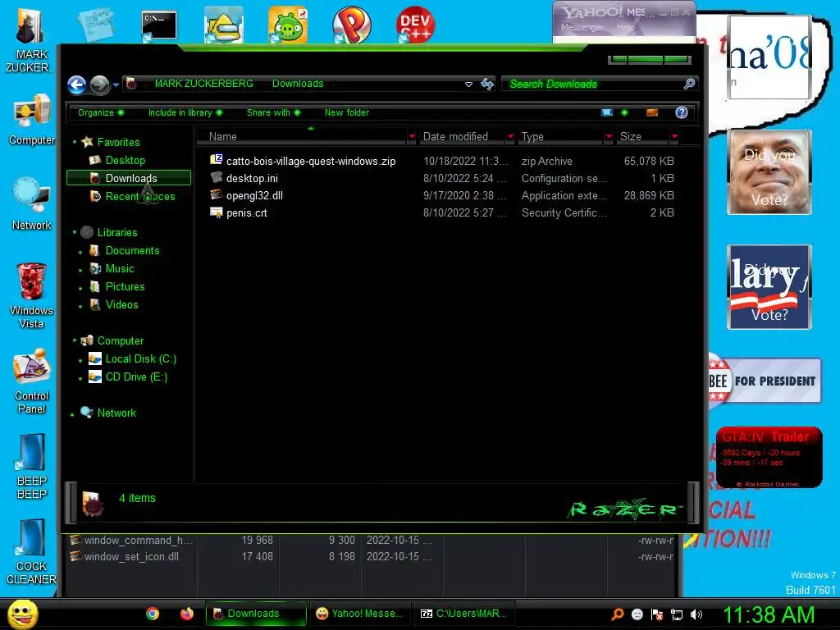
Task: Open the Network desktop icon
Action: [32, 204]
